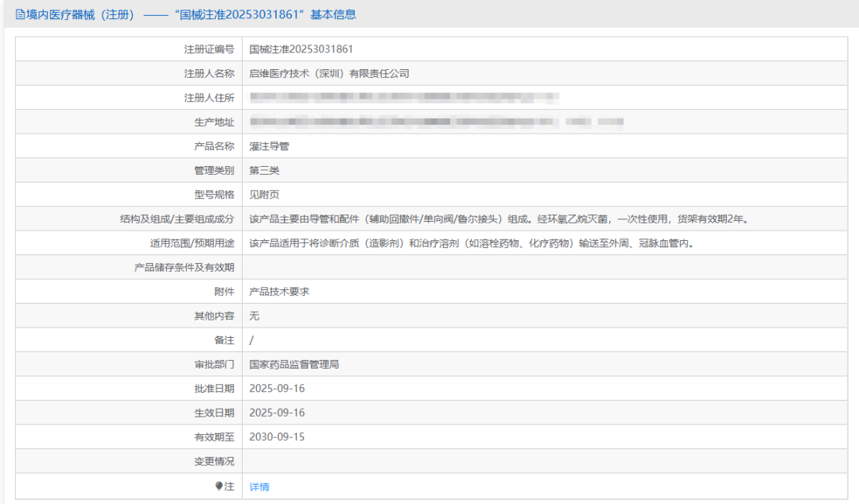Click the 见附页 value for 型号规格
Screen dimensions: 859x504
click(264, 195)
